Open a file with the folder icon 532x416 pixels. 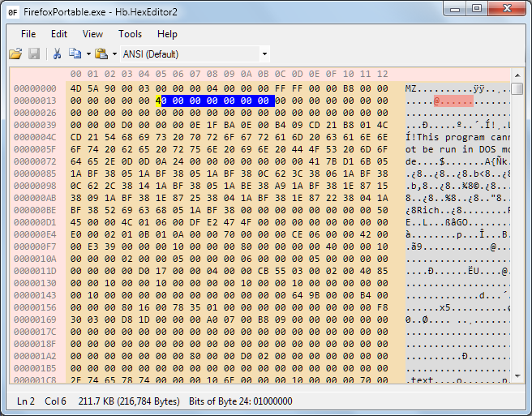click(x=15, y=54)
